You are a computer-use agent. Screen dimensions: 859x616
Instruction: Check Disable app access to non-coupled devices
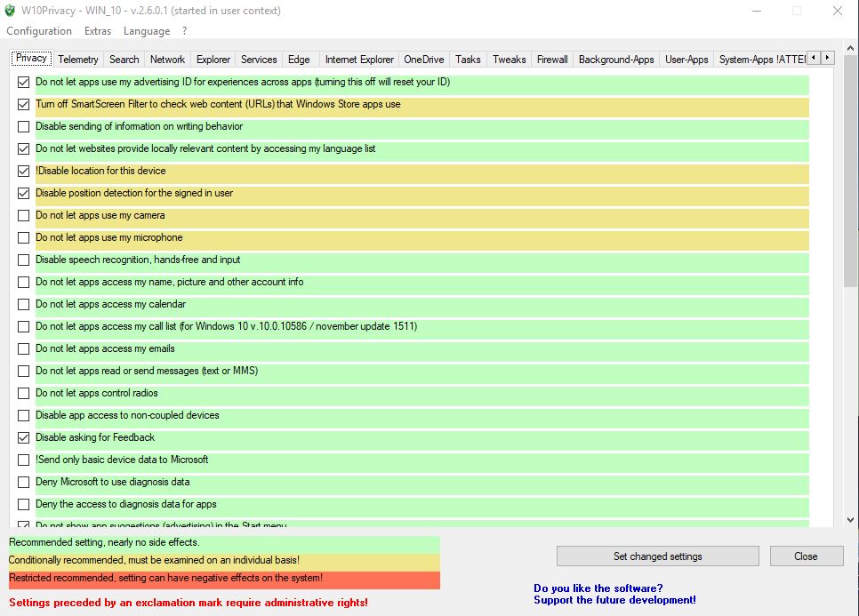point(23,416)
